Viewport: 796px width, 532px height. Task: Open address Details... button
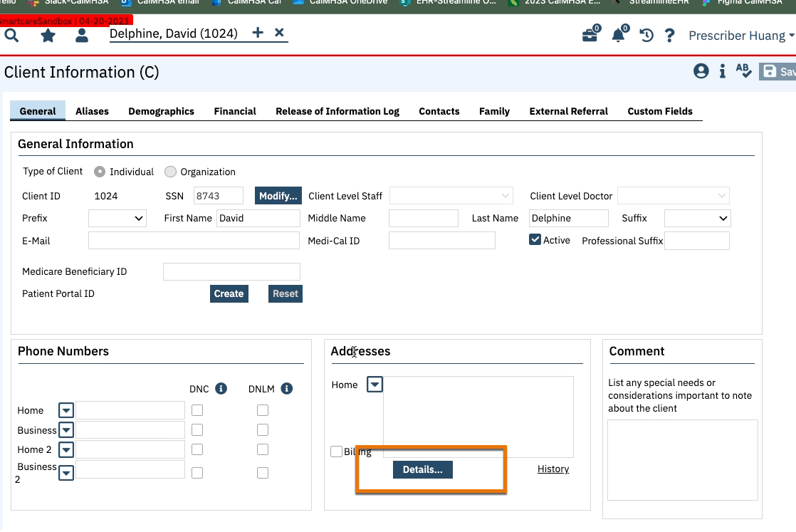423,469
